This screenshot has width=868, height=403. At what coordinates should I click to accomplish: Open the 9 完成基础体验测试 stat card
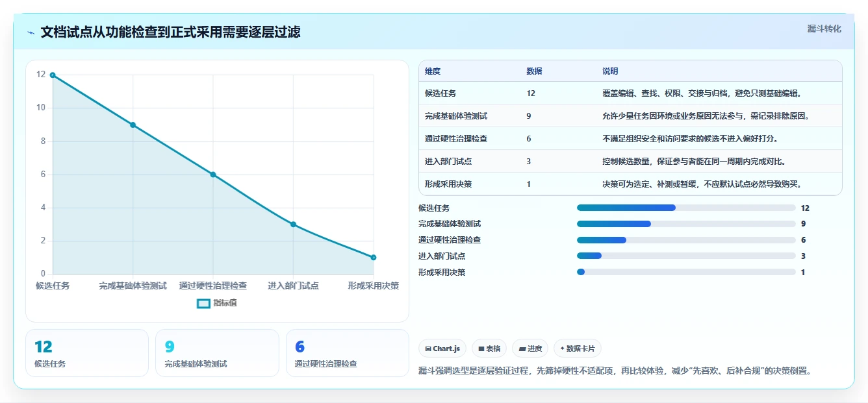coord(217,353)
